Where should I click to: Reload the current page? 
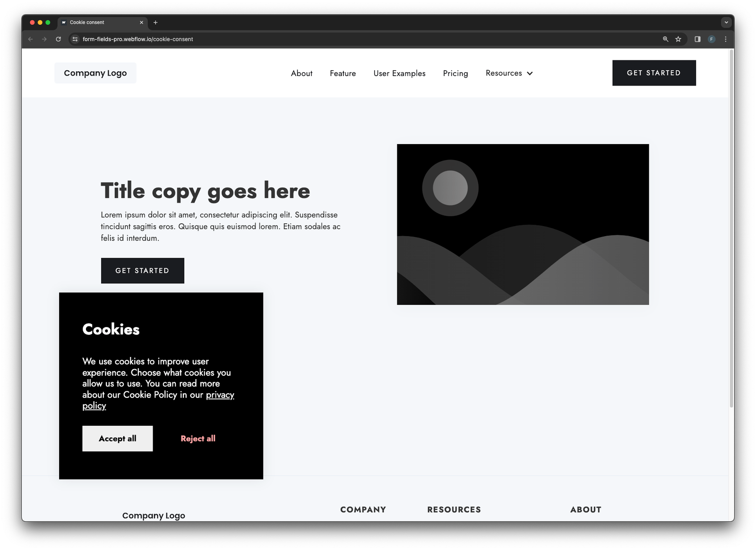point(58,39)
